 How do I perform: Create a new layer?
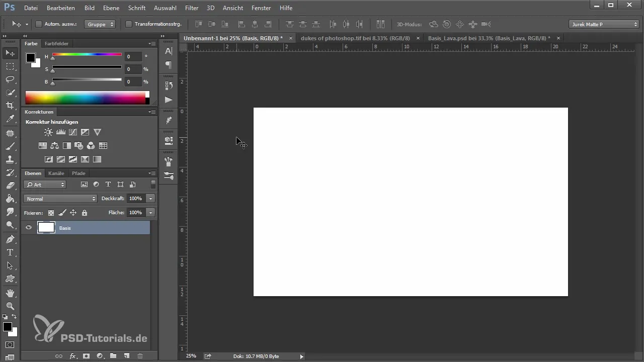[127, 356]
